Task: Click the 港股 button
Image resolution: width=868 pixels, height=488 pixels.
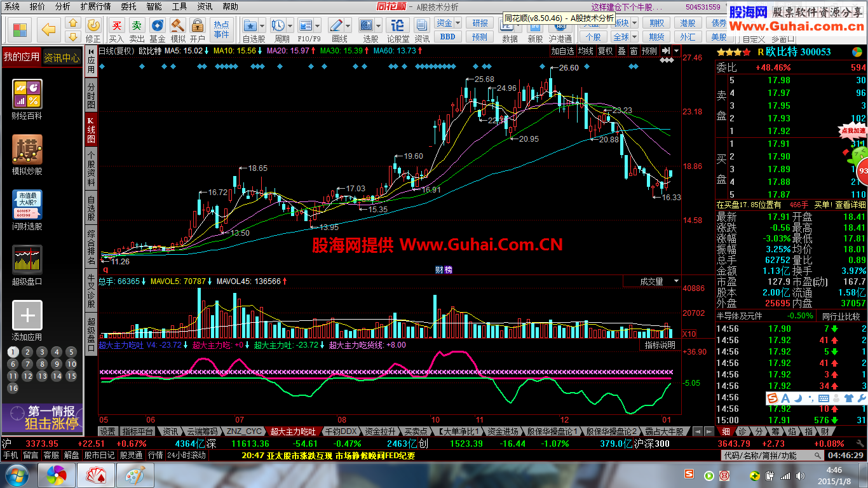Action: coord(688,23)
